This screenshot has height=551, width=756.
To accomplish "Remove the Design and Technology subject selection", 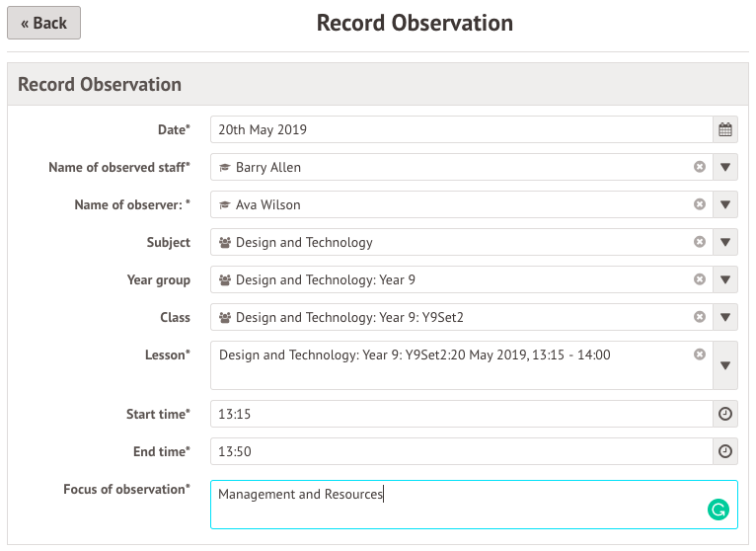I will tap(700, 242).
